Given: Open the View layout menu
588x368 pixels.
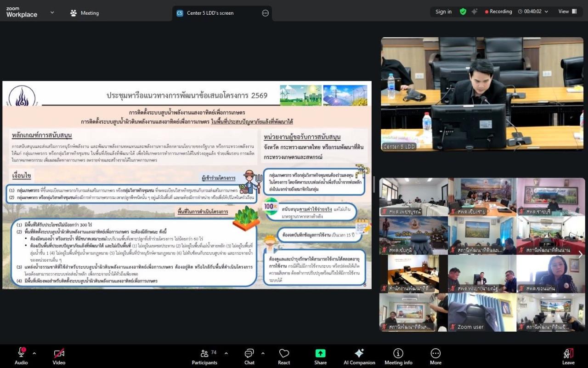Looking at the screenshot, I should pos(568,11).
